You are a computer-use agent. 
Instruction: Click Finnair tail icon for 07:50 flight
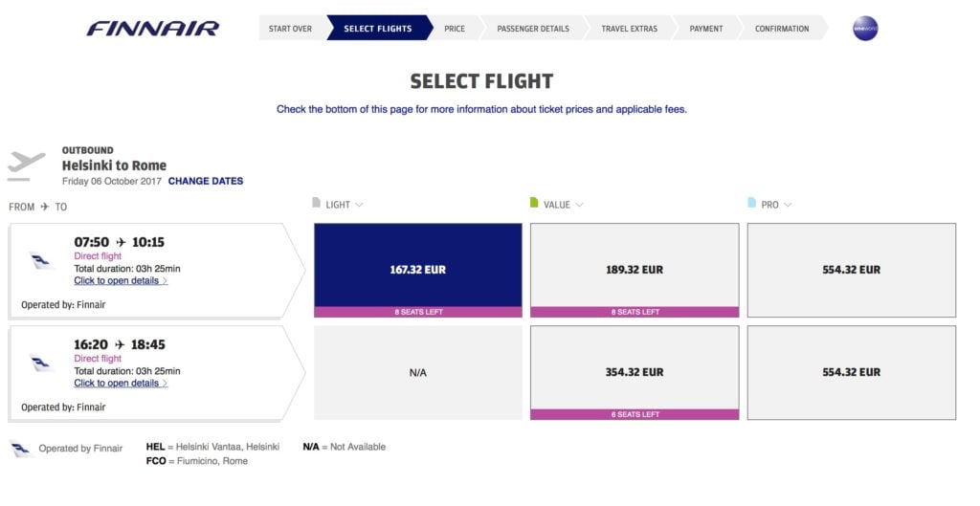click(x=40, y=260)
